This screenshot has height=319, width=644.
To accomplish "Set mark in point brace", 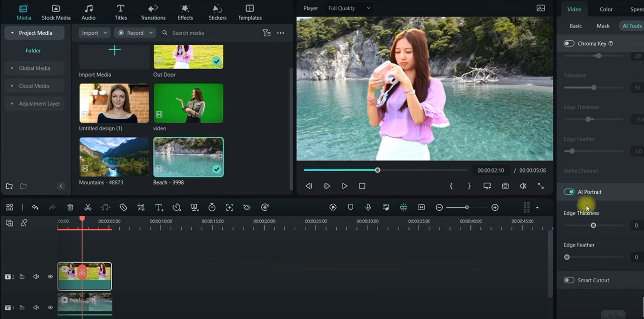I will [x=451, y=186].
